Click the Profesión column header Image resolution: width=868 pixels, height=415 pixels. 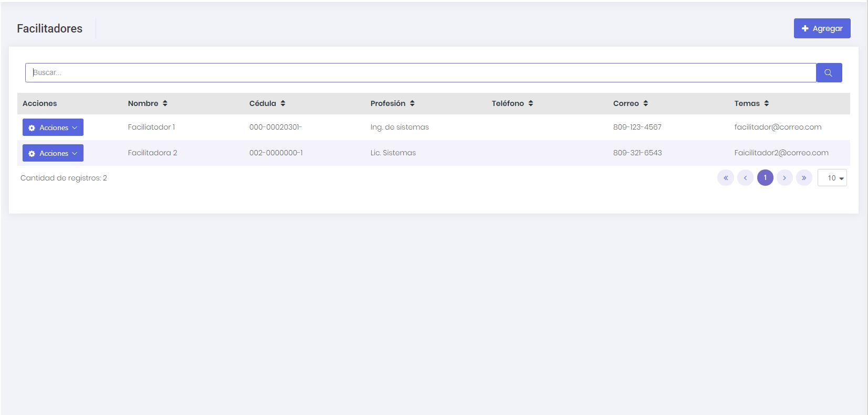pos(388,103)
